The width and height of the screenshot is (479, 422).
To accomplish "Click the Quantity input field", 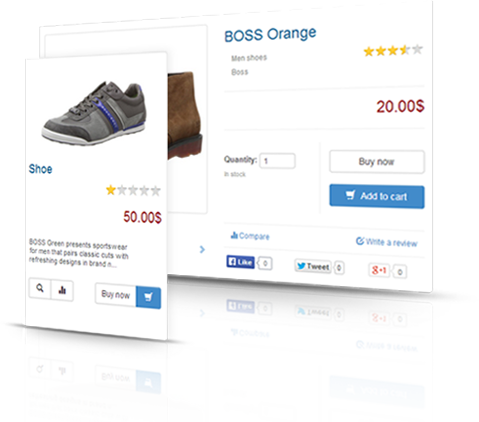I will (277, 161).
